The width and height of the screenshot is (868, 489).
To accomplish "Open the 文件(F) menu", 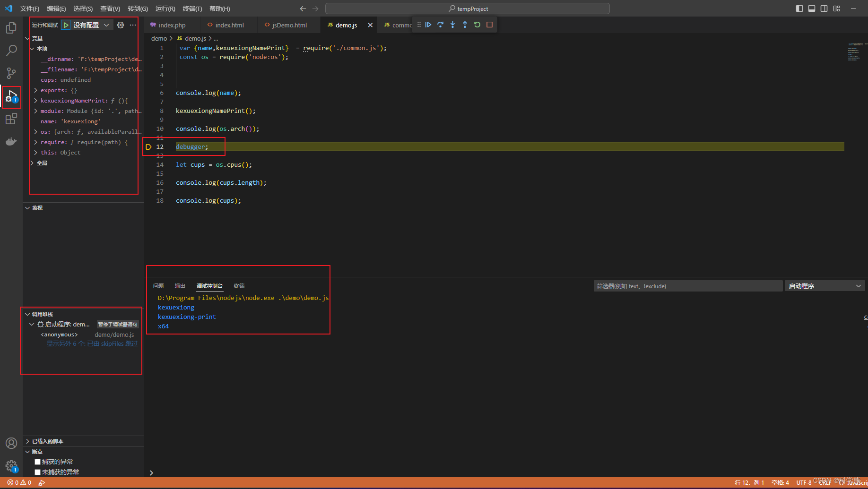I will 30,9.
